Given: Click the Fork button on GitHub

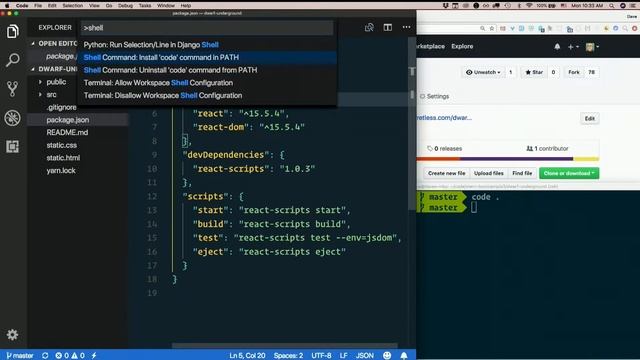Looking at the screenshot, I should pos(573,72).
